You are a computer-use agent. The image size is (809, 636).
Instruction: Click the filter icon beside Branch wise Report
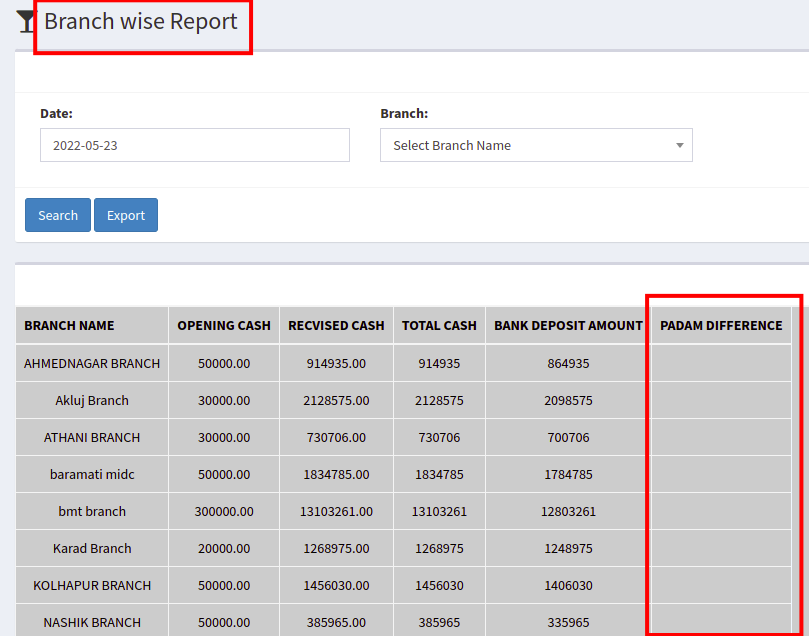tap(25, 22)
